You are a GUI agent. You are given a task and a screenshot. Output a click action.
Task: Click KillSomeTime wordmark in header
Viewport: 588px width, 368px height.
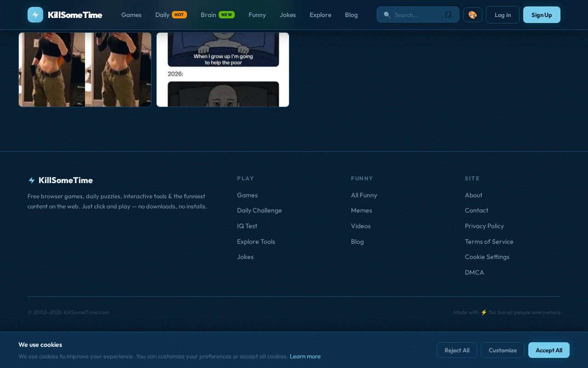click(75, 15)
